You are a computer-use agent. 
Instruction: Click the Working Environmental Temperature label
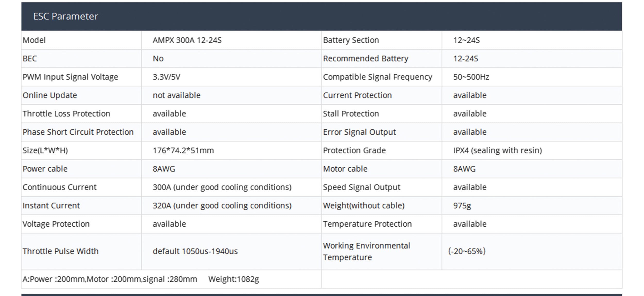tap(366, 251)
